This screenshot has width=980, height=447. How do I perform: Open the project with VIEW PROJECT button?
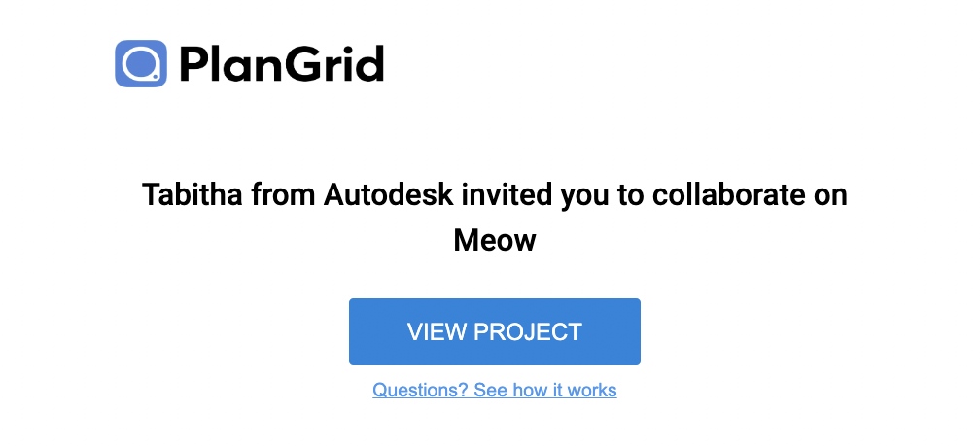(494, 331)
